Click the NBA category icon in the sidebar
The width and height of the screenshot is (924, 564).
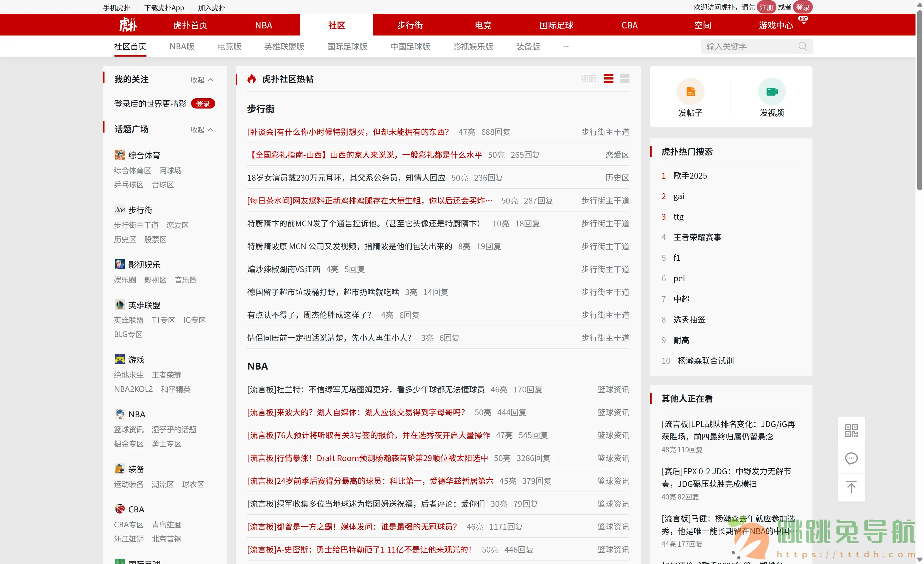(120, 414)
